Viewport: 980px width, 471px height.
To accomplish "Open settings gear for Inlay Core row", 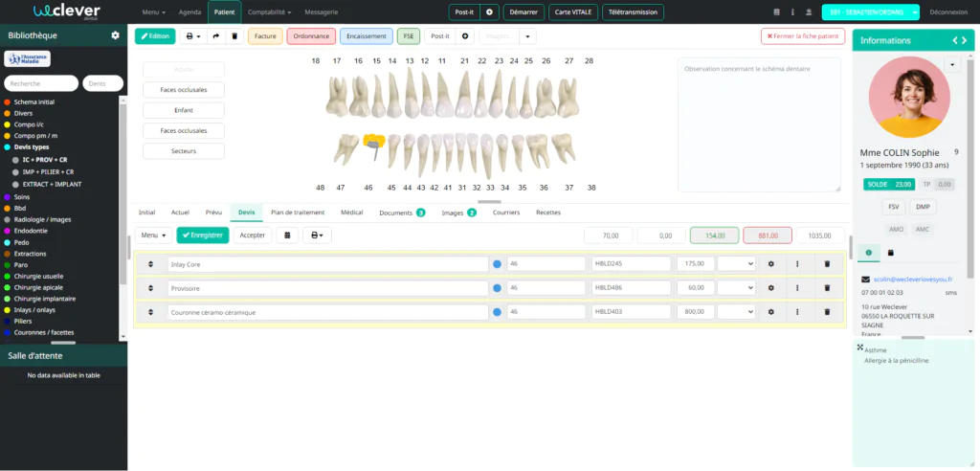I will (771, 264).
